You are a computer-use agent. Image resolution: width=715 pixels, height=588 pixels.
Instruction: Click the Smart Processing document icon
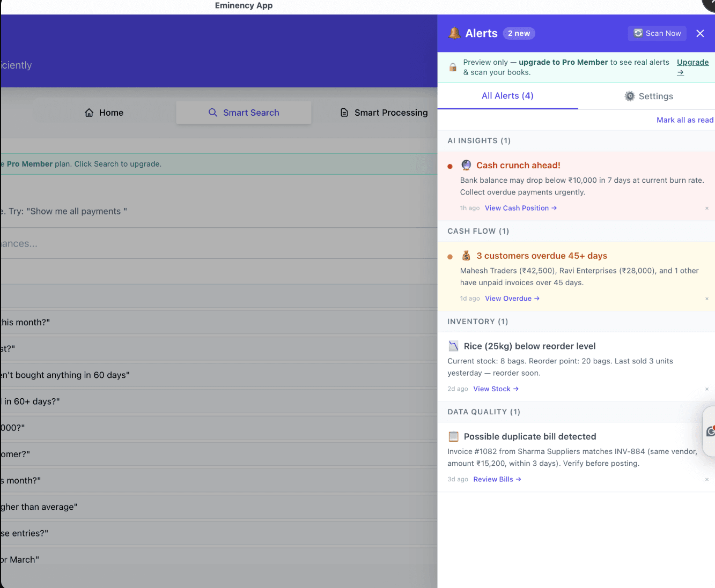(x=344, y=113)
